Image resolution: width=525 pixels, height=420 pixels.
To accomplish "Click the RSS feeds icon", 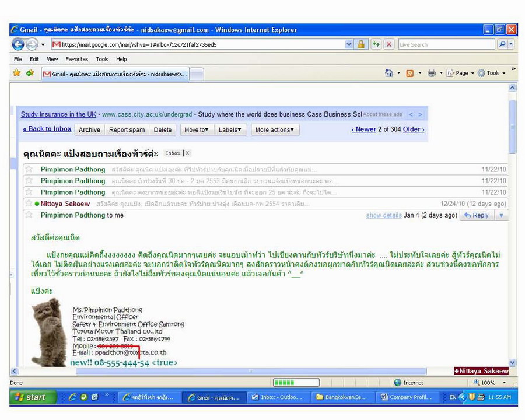I will pos(410,73).
